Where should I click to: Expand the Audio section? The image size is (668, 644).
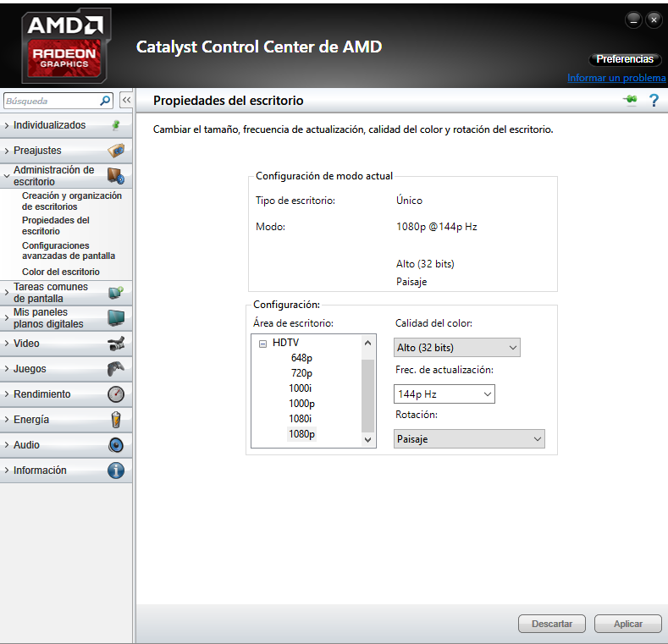tap(7, 444)
